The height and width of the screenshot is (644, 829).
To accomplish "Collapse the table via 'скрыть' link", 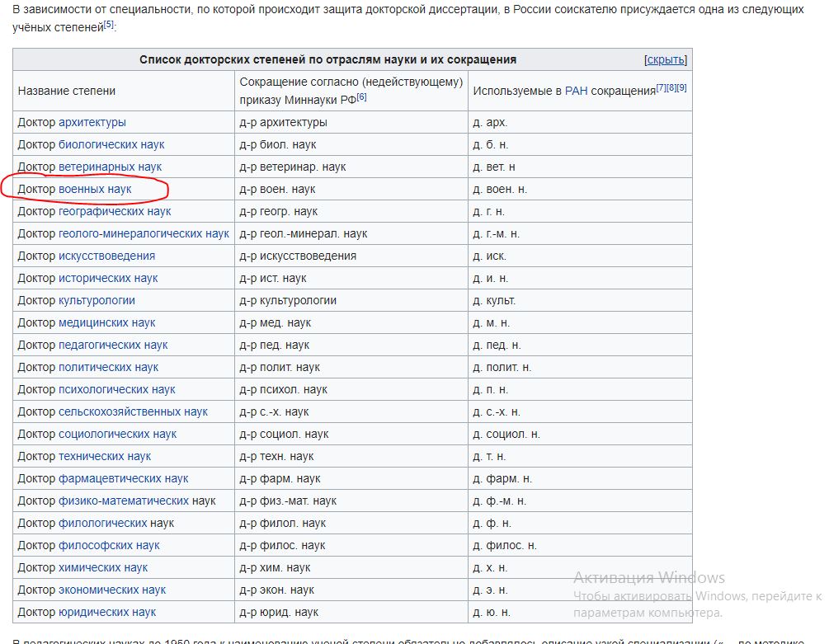I will coord(665,59).
